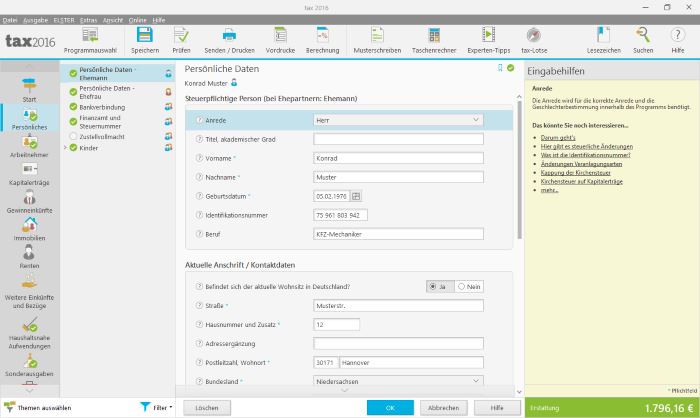Screen dimensions: 700x418
Task: Click into the Vorname field
Action: point(398,158)
